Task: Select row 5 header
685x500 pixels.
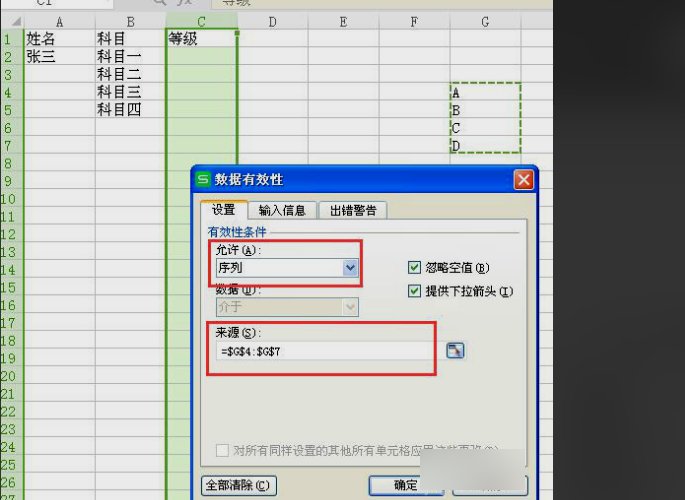Action: (x=12, y=110)
